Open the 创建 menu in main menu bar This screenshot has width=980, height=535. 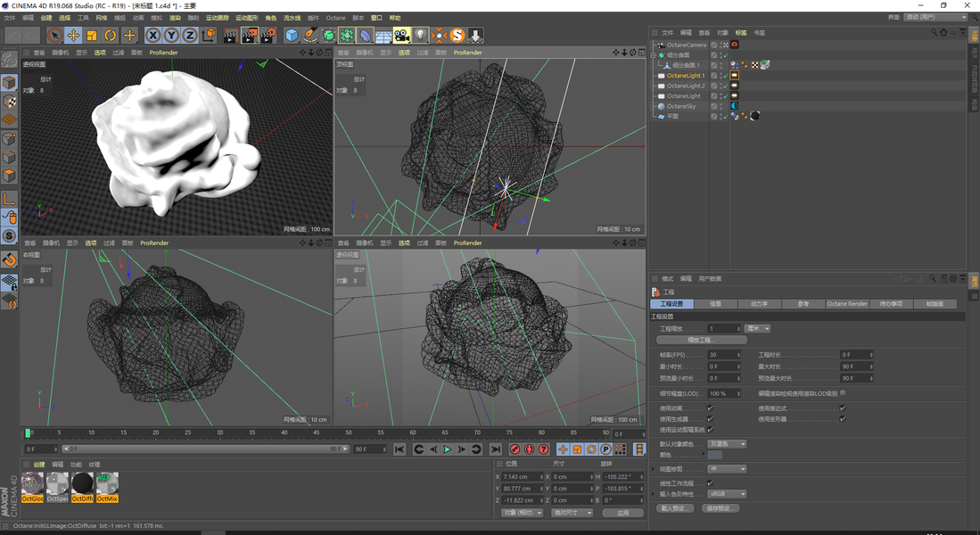(46, 18)
